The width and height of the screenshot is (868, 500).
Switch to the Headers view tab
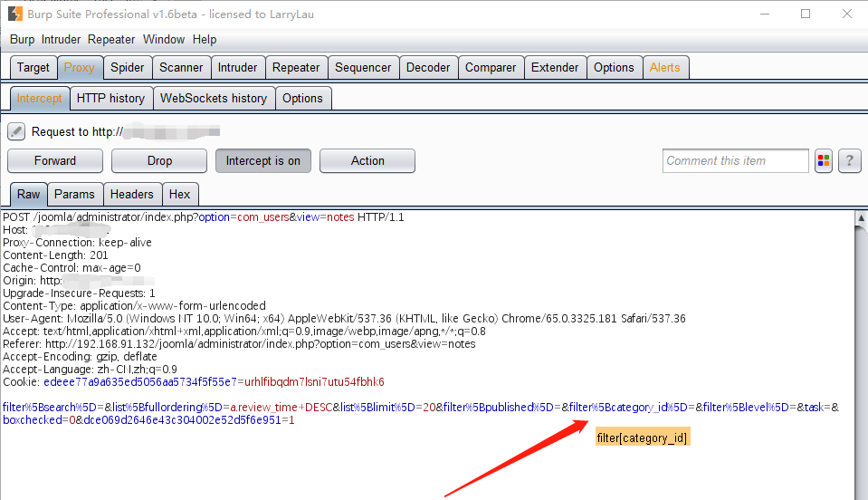[132, 195]
